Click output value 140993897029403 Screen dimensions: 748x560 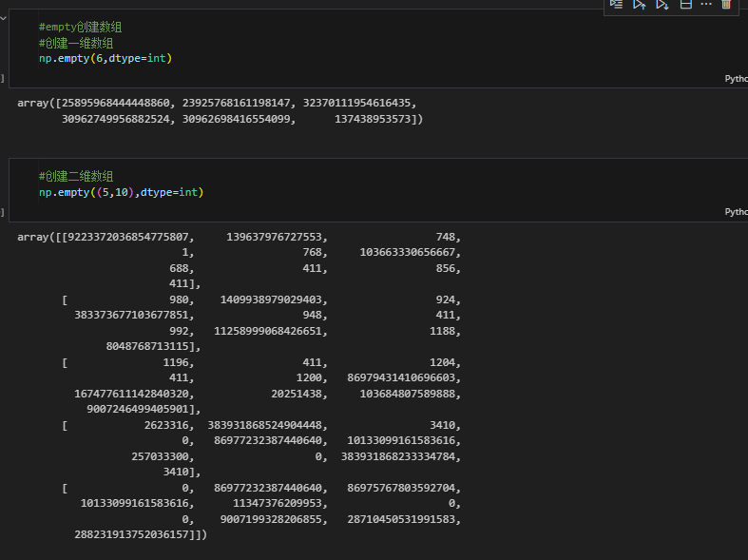tap(271, 300)
